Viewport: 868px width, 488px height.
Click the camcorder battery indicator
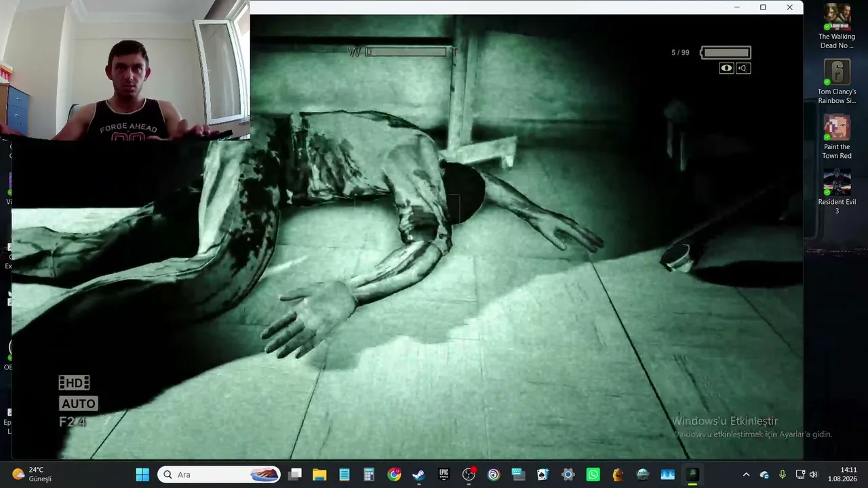pyautogui.click(x=726, y=52)
